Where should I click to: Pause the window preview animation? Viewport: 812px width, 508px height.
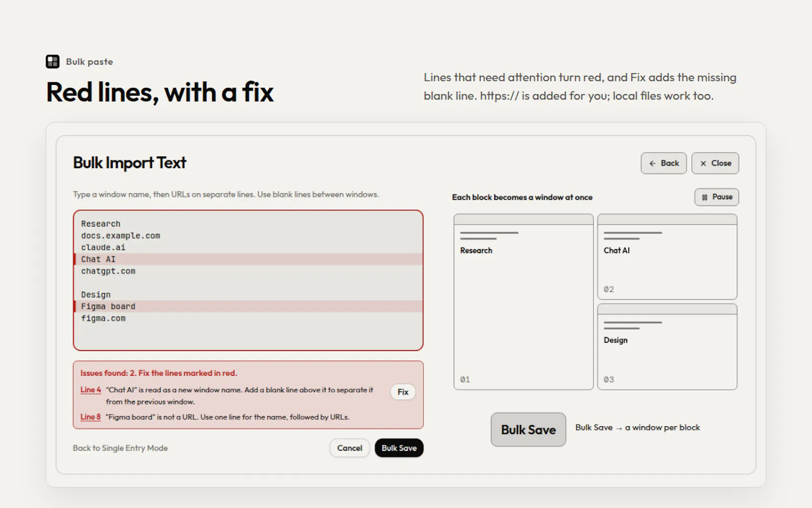coord(717,197)
